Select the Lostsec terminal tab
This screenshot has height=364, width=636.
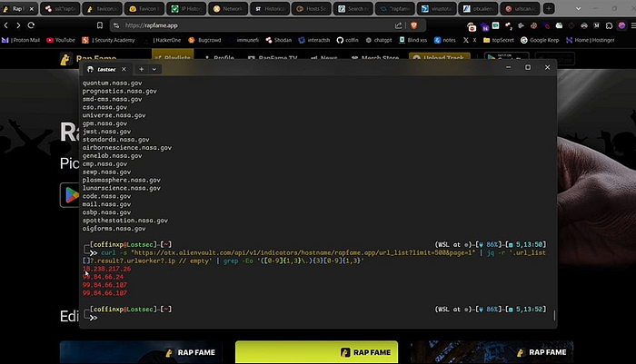point(106,69)
